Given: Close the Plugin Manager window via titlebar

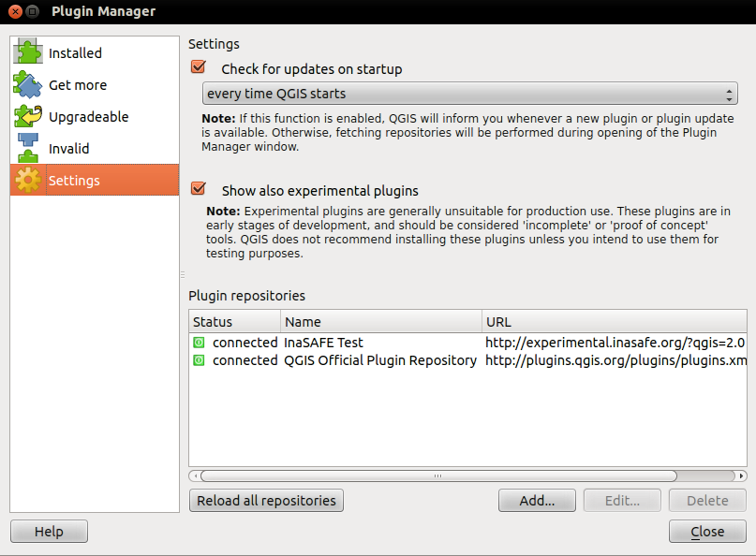Looking at the screenshot, I should coord(15,11).
